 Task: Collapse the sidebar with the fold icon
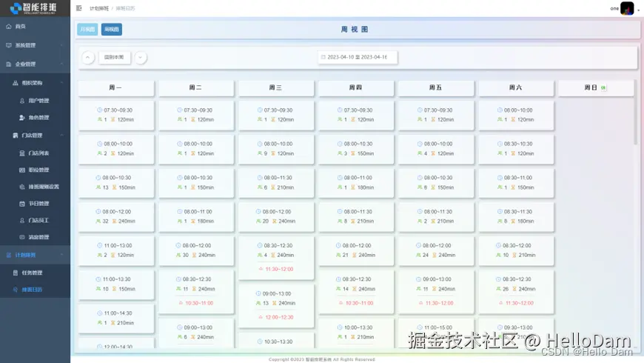(79, 8)
